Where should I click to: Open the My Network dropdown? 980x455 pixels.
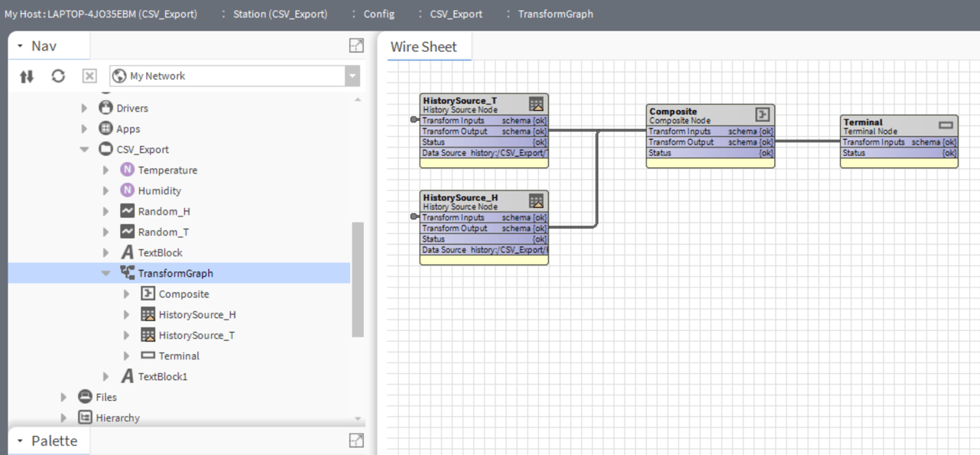point(352,75)
